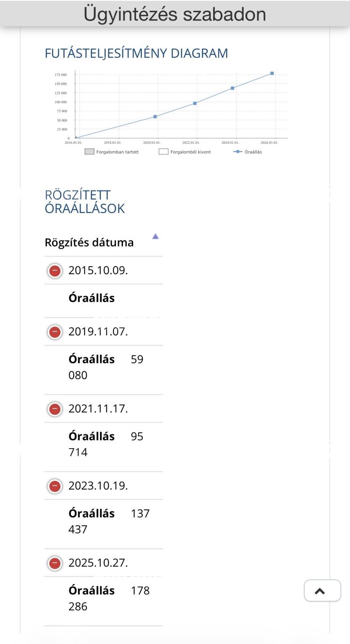Select the 59 080 odometer value
Image resolution: width=350 pixels, height=644 pixels.
coord(106,367)
